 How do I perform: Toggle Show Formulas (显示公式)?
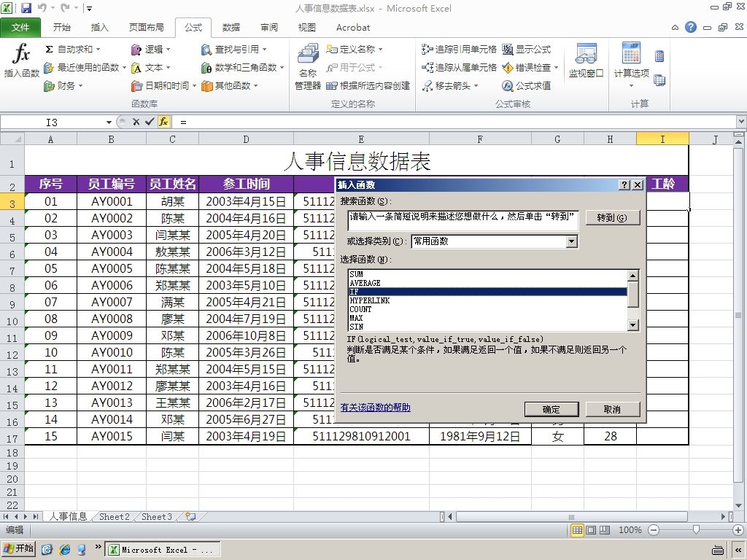527,49
